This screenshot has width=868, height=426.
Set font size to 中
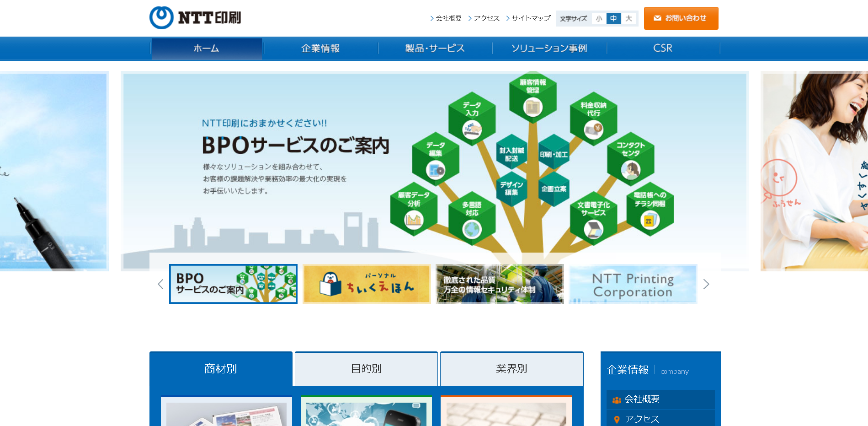(613, 19)
